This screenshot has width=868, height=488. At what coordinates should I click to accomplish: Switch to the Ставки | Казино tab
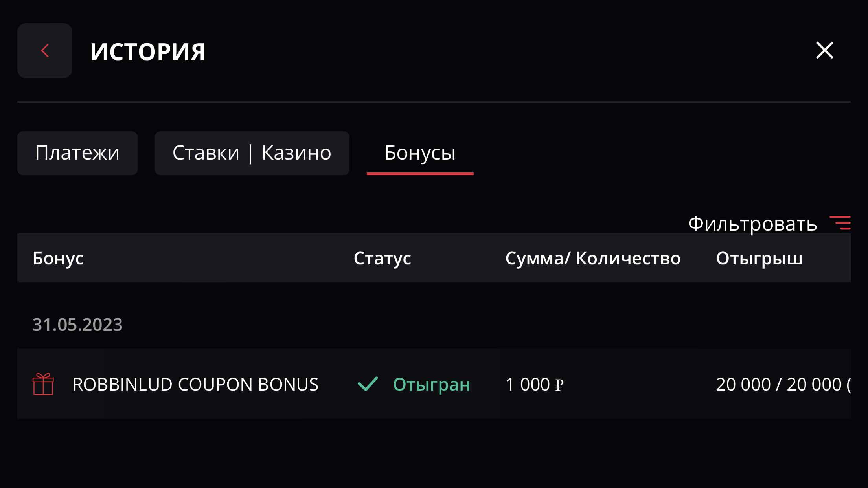252,153
